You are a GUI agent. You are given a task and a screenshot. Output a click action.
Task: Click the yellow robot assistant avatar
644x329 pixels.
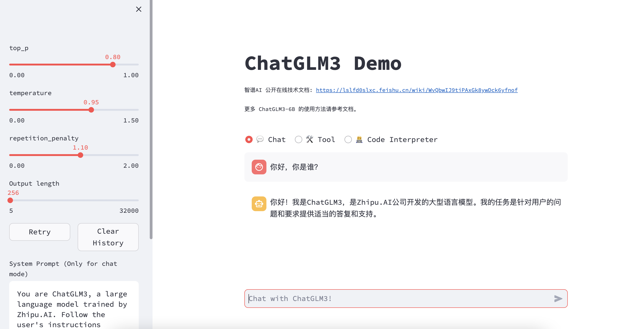[x=259, y=204]
